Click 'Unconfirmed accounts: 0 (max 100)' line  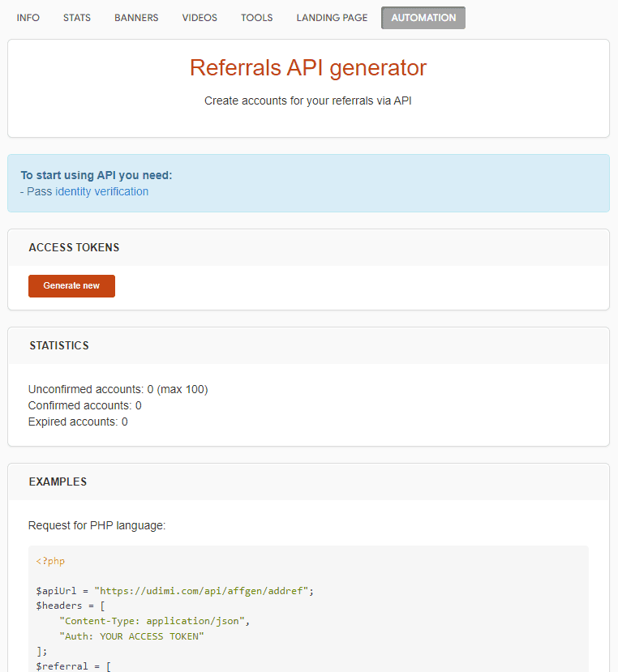pyautogui.click(x=118, y=389)
